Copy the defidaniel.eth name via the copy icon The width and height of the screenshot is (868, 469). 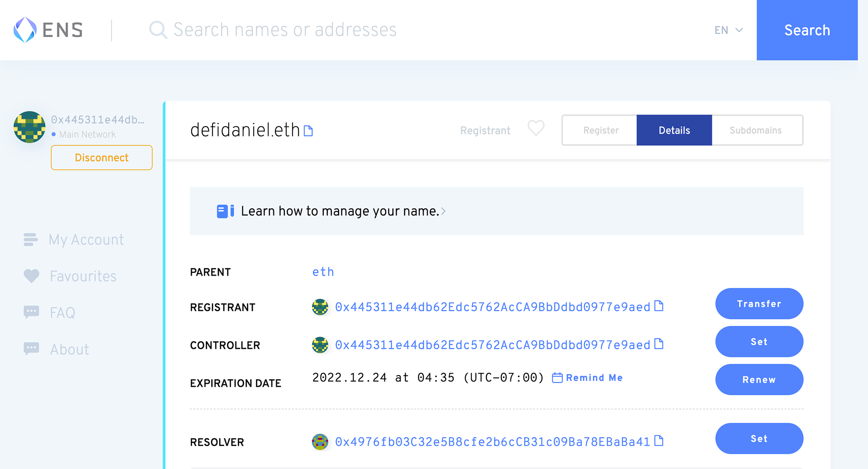point(308,131)
